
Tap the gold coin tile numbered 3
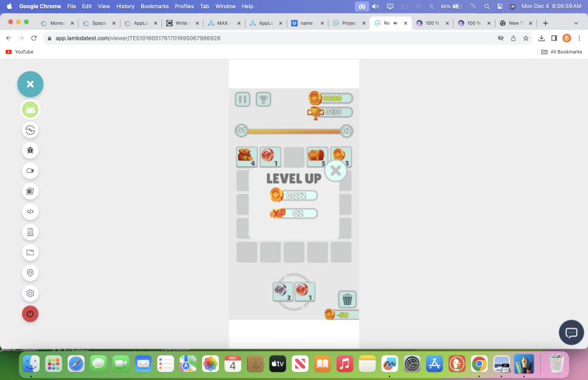point(341,156)
